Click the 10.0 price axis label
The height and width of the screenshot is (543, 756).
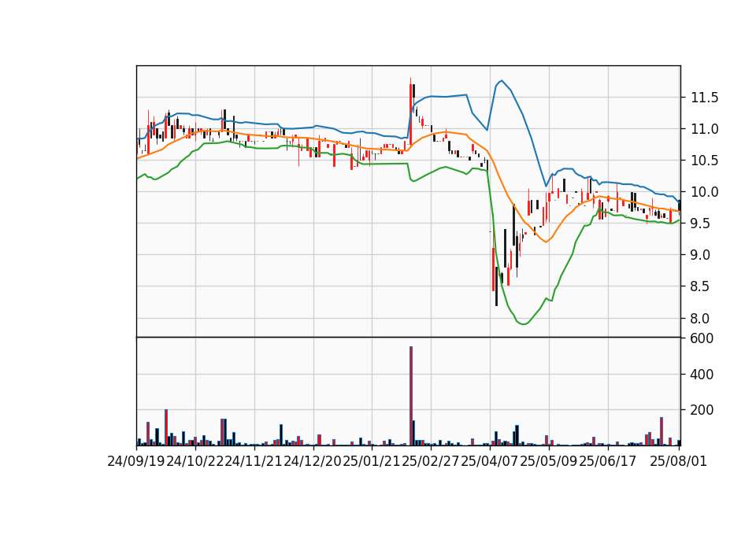704,192
